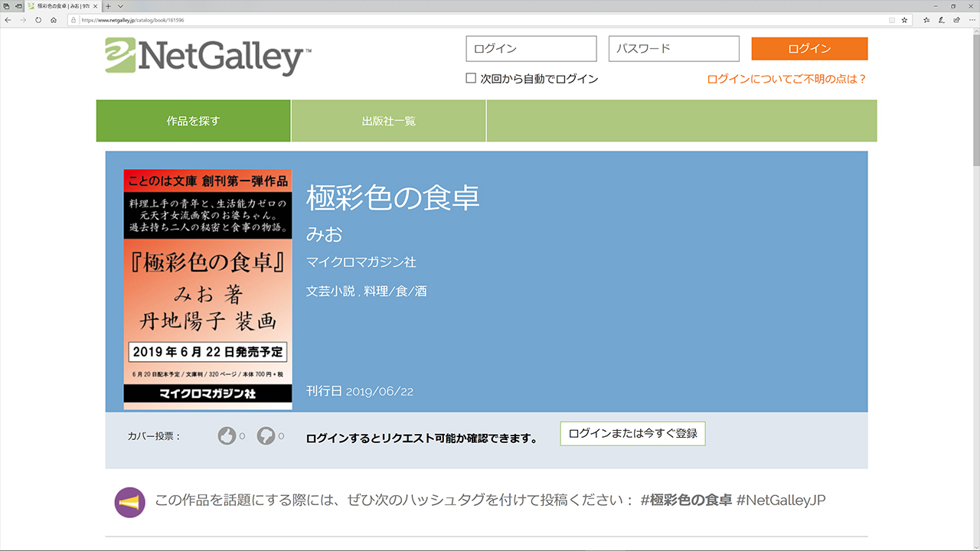The width and height of the screenshot is (980, 551).
Task: Add page to favorites with star icon
Action: coord(904,20)
